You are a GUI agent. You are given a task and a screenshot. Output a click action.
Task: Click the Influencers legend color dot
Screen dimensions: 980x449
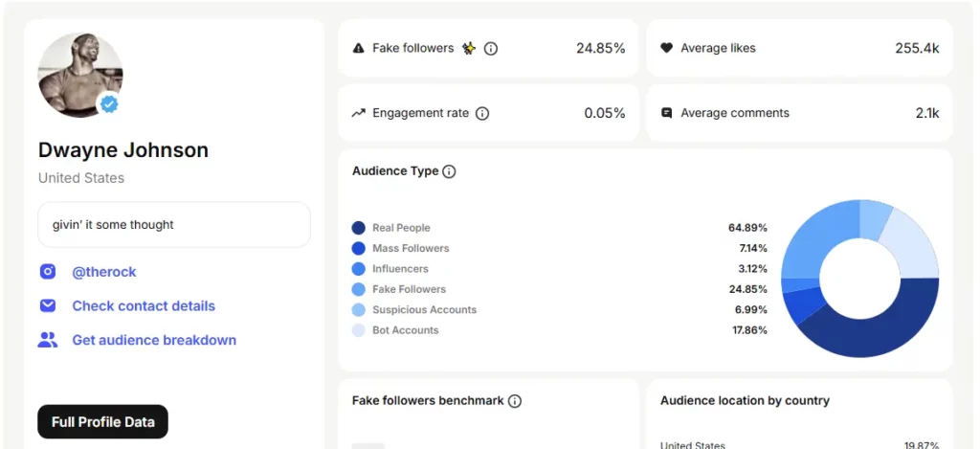[x=359, y=269]
